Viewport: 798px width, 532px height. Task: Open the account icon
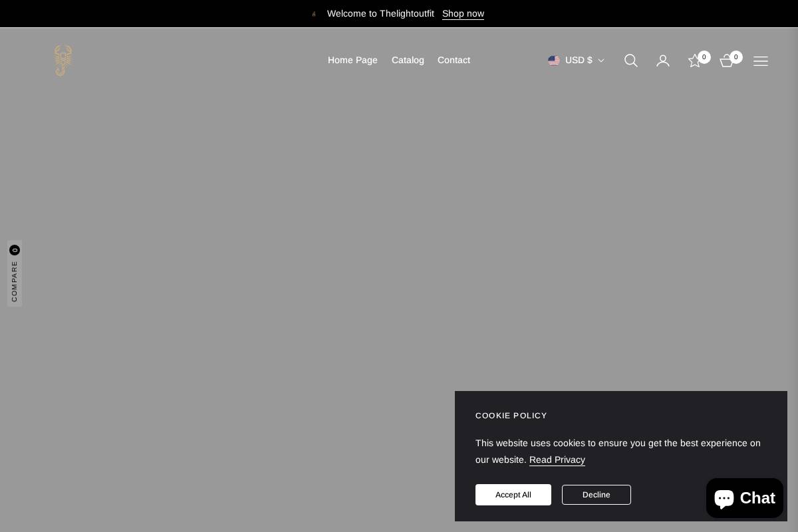click(663, 61)
